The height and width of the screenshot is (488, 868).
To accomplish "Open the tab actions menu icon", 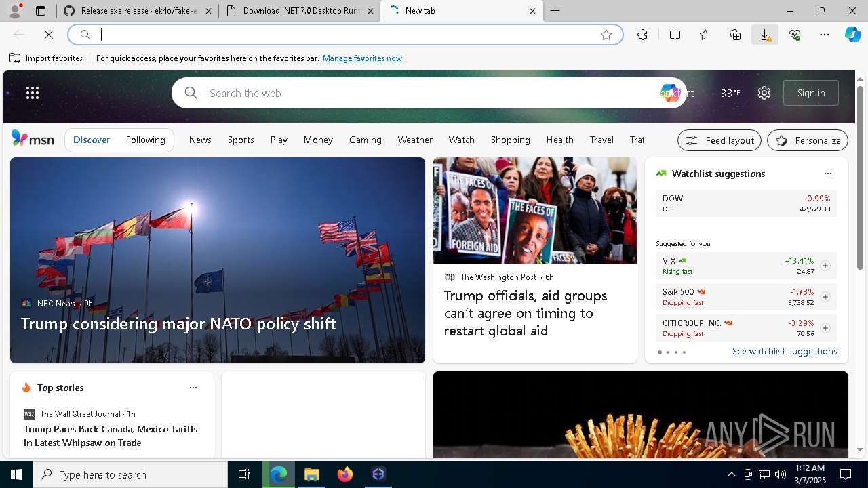I will click(x=41, y=11).
